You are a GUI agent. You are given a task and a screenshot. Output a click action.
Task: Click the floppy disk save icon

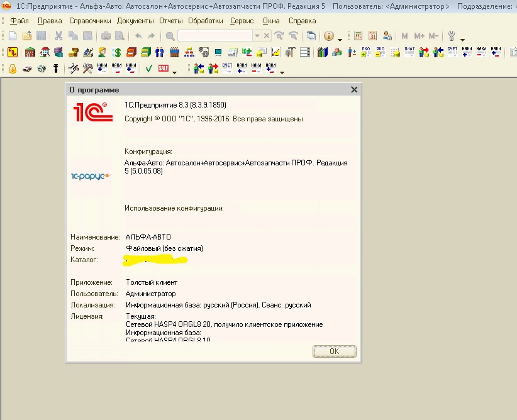click(x=42, y=36)
